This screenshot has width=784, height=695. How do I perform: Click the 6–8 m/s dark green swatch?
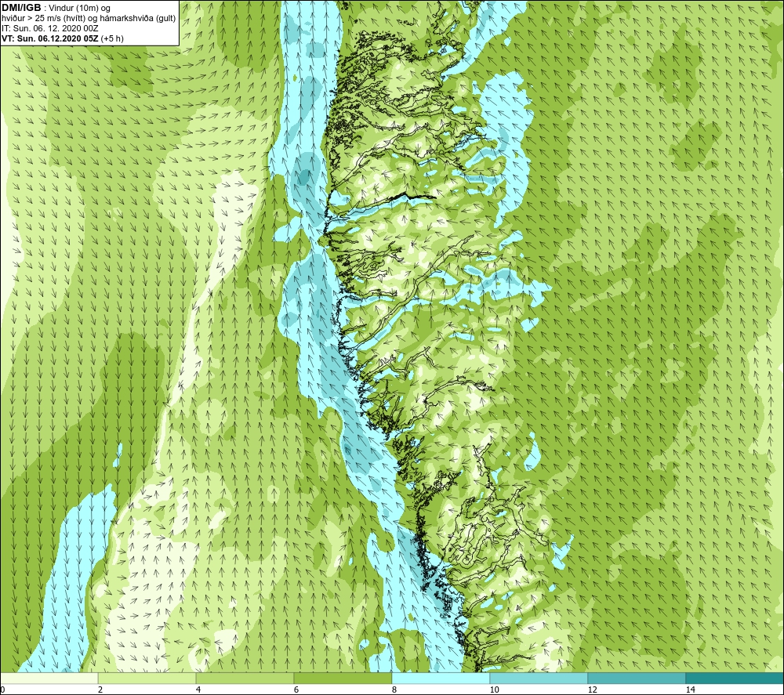click(x=343, y=678)
